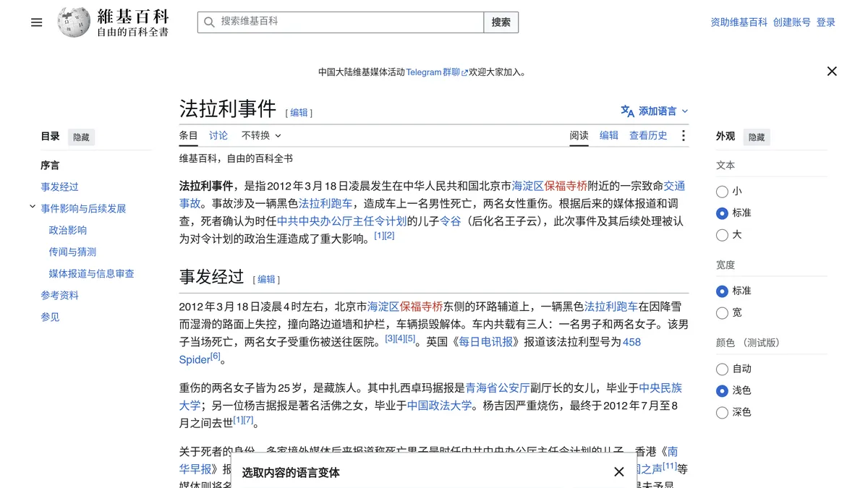Select wide width option
The height and width of the screenshot is (488, 868).
(x=722, y=312)
